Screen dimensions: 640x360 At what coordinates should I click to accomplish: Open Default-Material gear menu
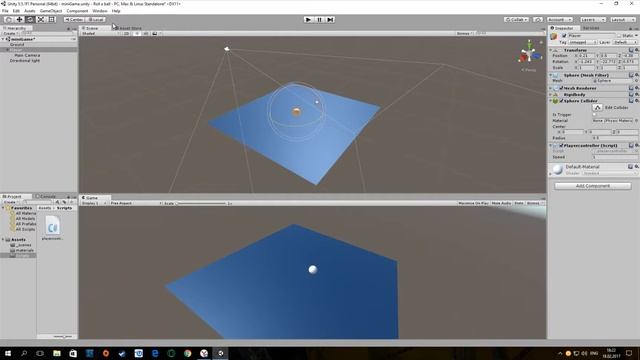coord(637,167)
